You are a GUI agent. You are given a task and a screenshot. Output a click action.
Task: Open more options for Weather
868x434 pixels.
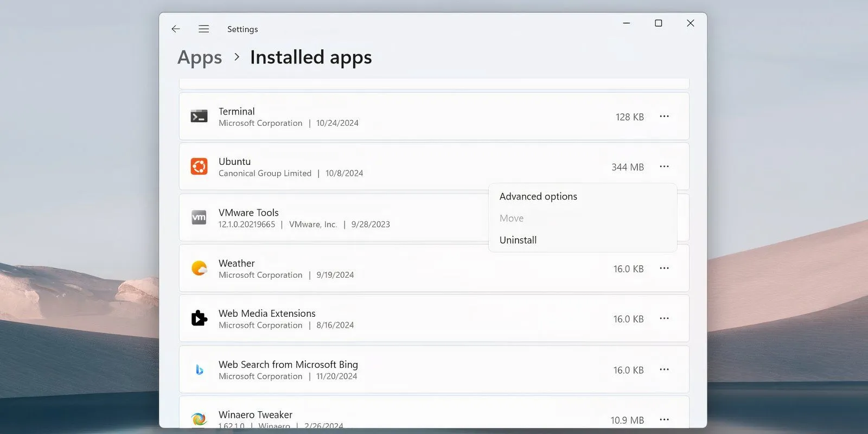click(x=664, y=268)
